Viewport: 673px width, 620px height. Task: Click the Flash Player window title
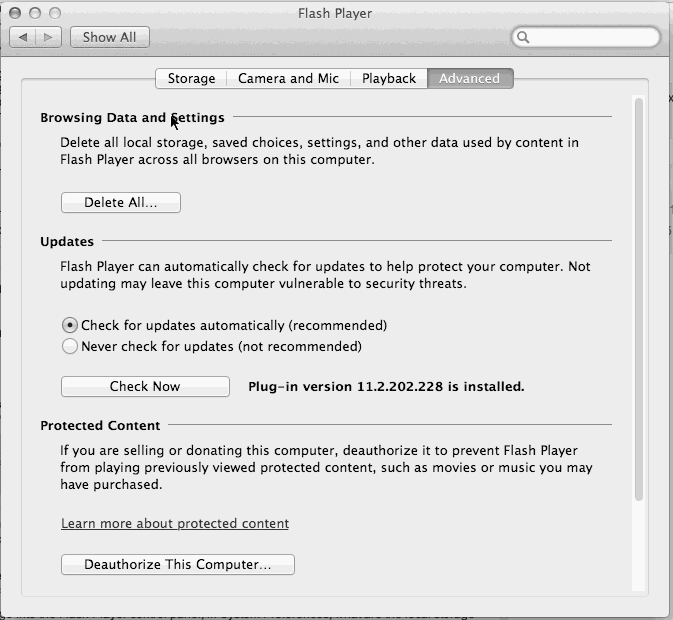[335, 14]
